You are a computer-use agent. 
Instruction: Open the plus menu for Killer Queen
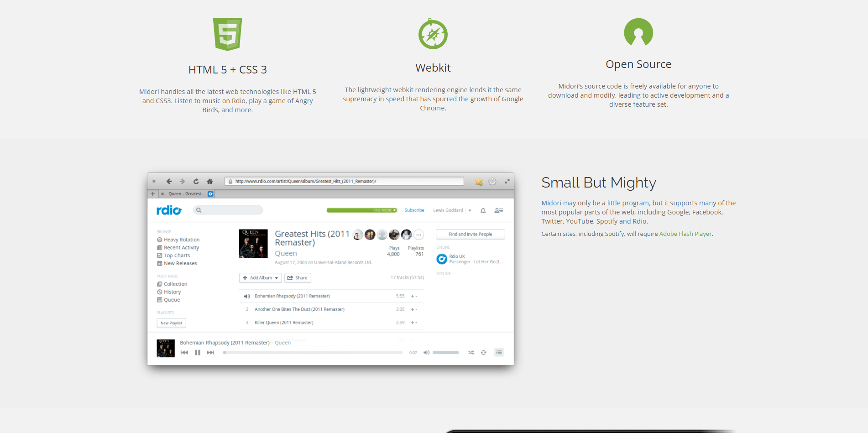click(x=414, y=323)
